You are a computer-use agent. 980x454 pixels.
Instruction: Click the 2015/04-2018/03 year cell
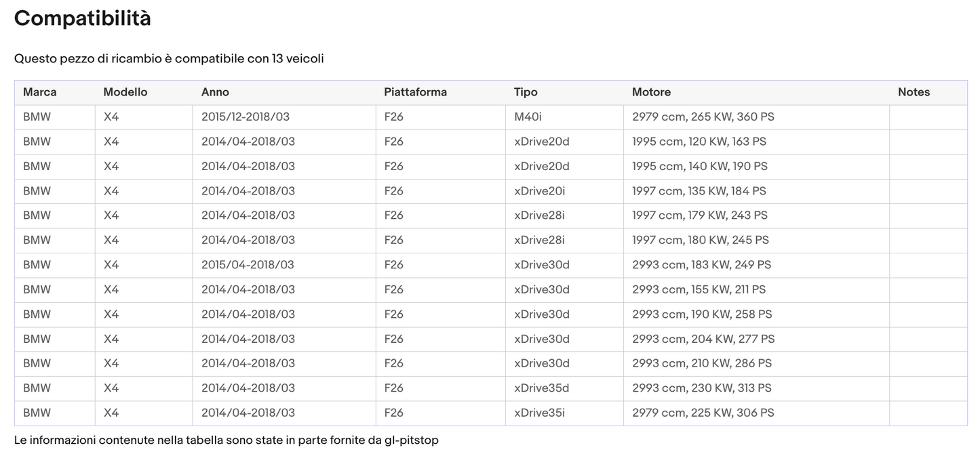[248, 265]
